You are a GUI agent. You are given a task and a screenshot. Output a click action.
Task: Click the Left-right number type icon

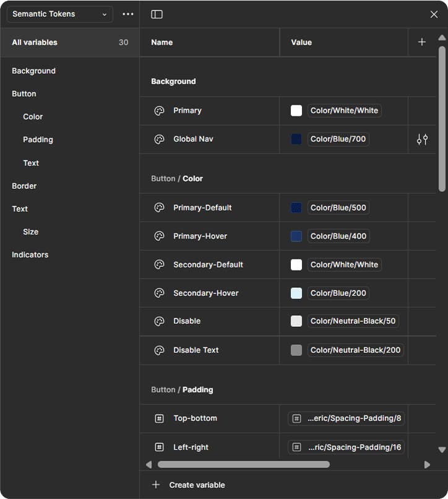tap(159, 447)
